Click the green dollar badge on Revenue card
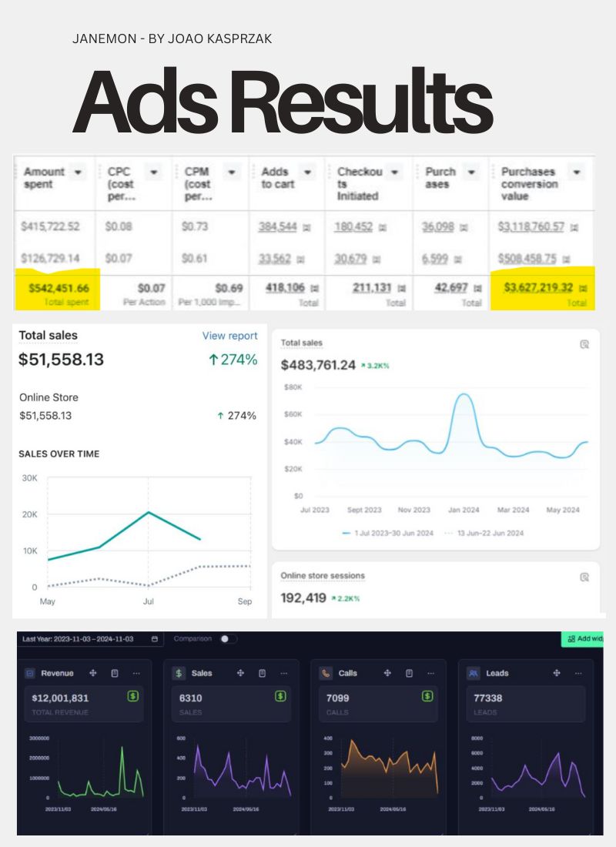This screenshot has width=616, height=847. pyautogui.click(x=133, y=696)
